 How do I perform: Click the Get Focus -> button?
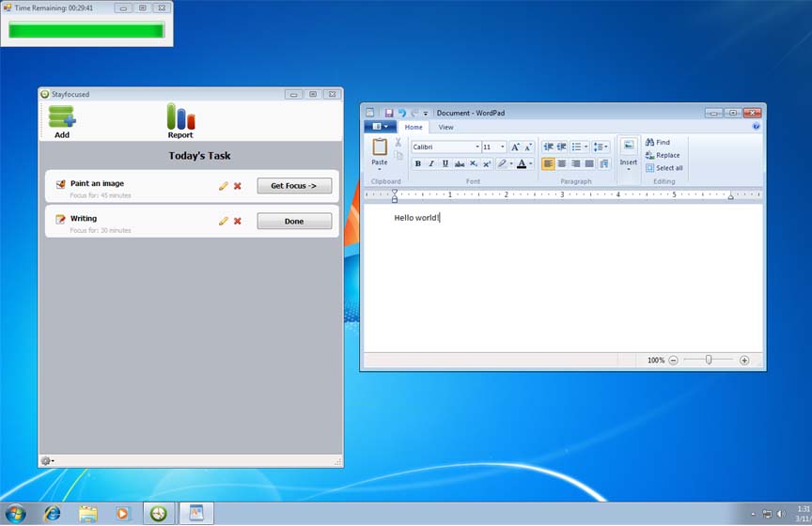click(x=294, y=186)
